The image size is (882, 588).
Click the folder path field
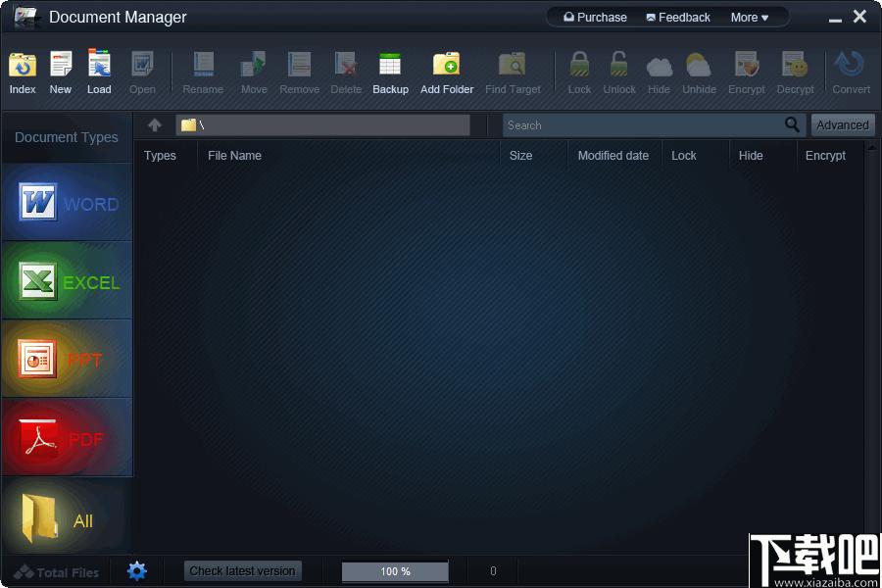322,124
